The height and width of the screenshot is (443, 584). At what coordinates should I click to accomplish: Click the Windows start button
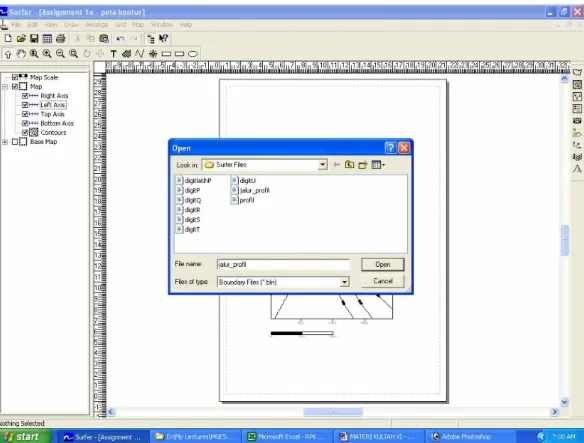25,436
